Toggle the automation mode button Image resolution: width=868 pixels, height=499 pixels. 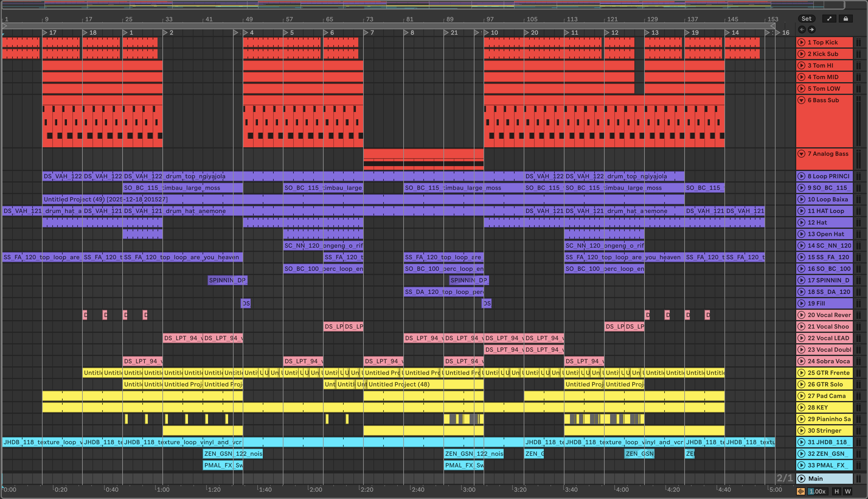point(829,19)
